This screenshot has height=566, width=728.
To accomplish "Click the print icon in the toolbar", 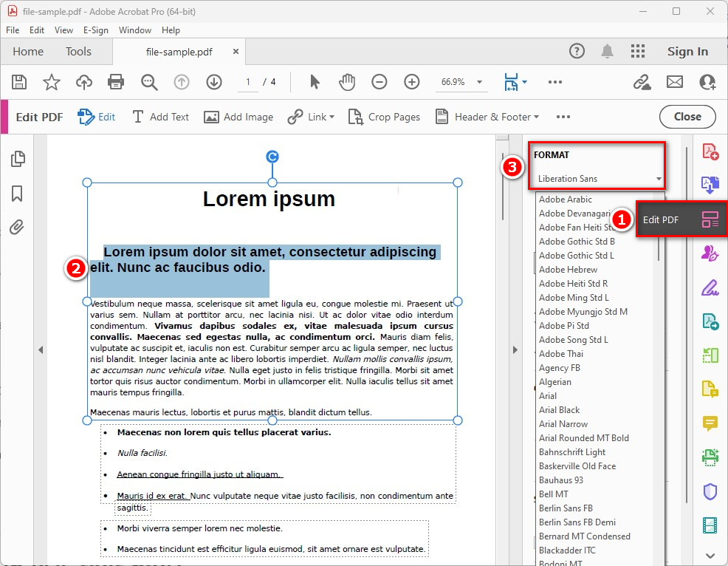I will (x=116, y=82).
